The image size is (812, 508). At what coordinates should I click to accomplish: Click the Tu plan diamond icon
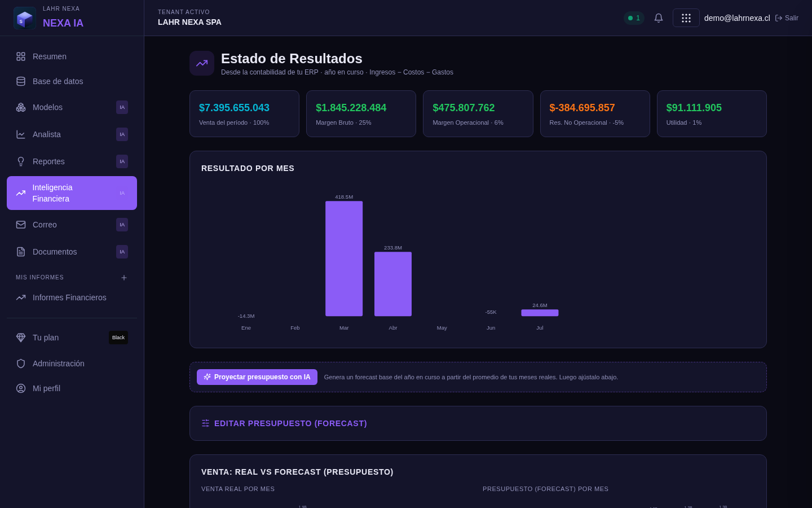point(21,338)
